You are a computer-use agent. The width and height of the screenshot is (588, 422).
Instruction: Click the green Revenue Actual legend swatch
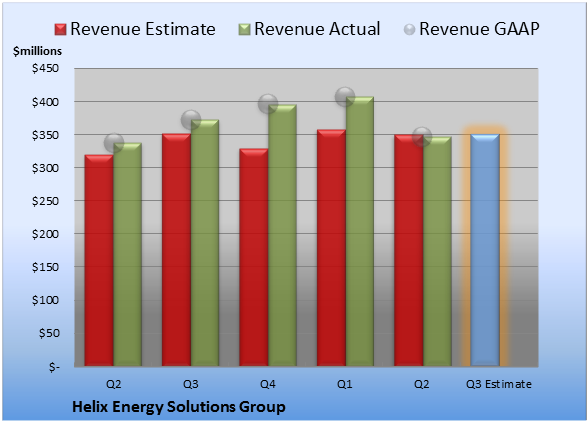click(x=244, y=30)
